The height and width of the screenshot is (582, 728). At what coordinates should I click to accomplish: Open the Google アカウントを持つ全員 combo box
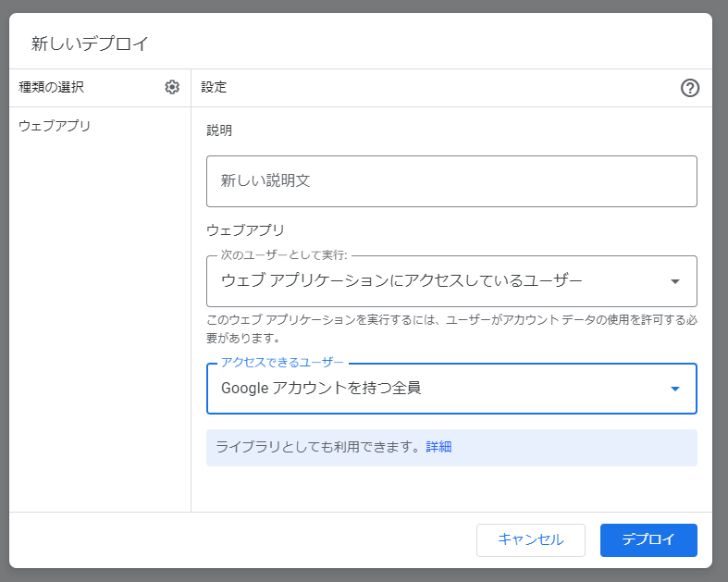click(x=451, y=389)
